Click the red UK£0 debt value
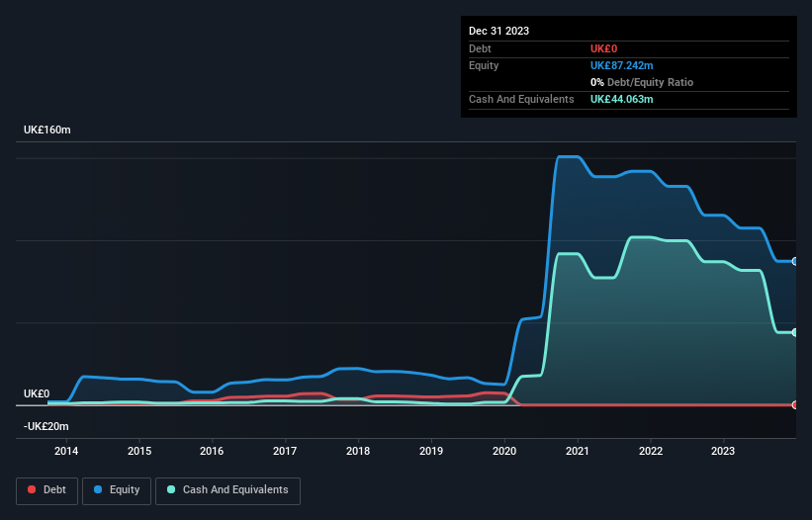The width and height of the screenshot is (812, 520). 604,48
